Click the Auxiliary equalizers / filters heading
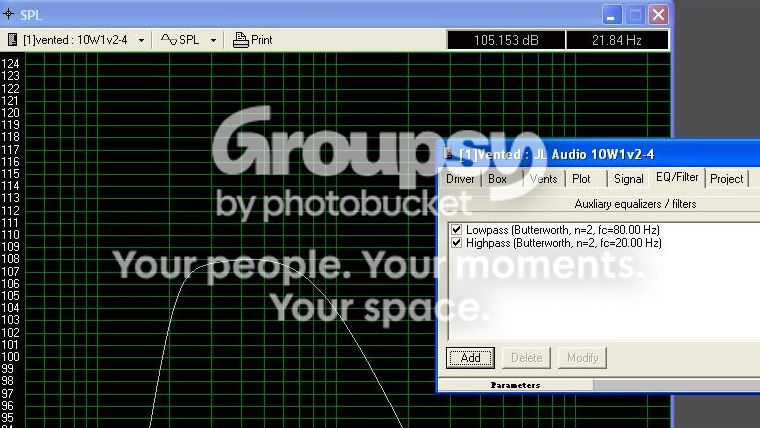 click(635, 204)
